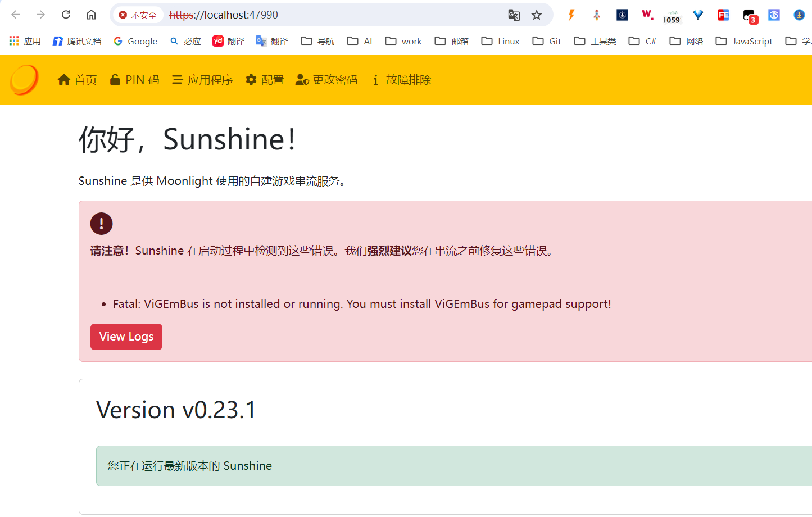Click the JS extension icon in the toolbar
Viewport: 812px width, 517px height.
pos(774,15)
